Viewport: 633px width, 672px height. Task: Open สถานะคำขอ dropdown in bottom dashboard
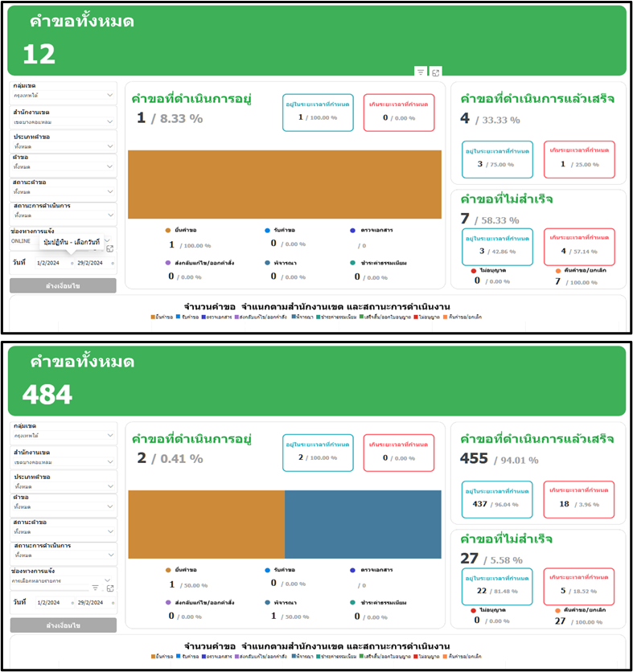pyautogui.click(x=110, y=531)
